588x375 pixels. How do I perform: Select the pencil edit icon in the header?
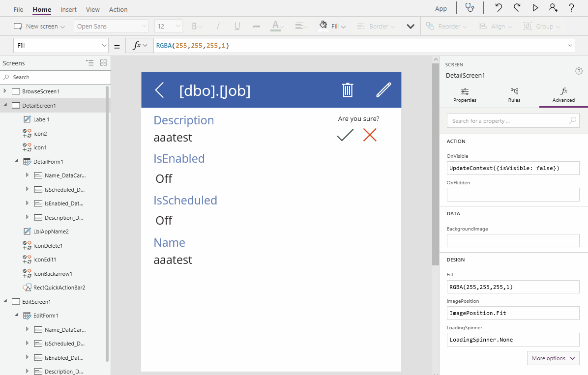tap(384, 90)
